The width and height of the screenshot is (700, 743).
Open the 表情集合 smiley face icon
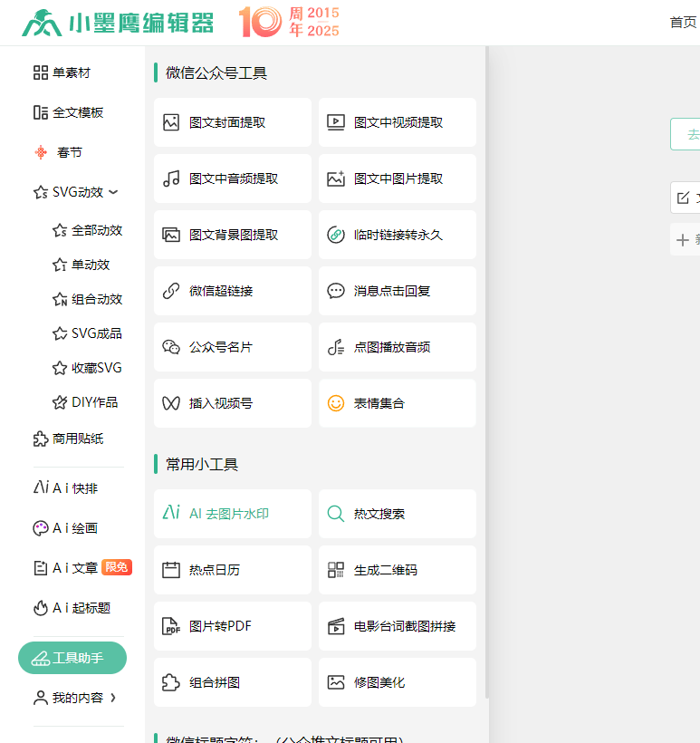336,403
